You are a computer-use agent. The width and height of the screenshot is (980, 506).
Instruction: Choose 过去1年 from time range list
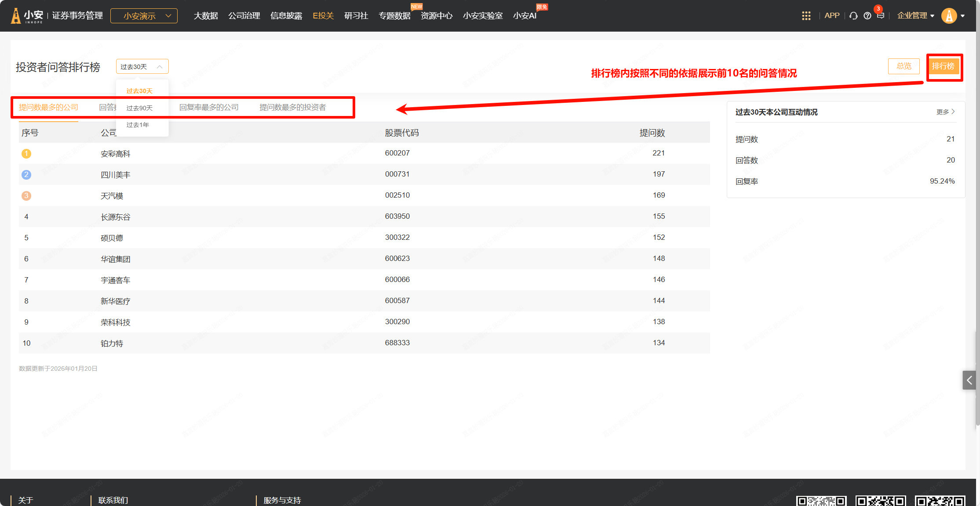coord(138,125)
